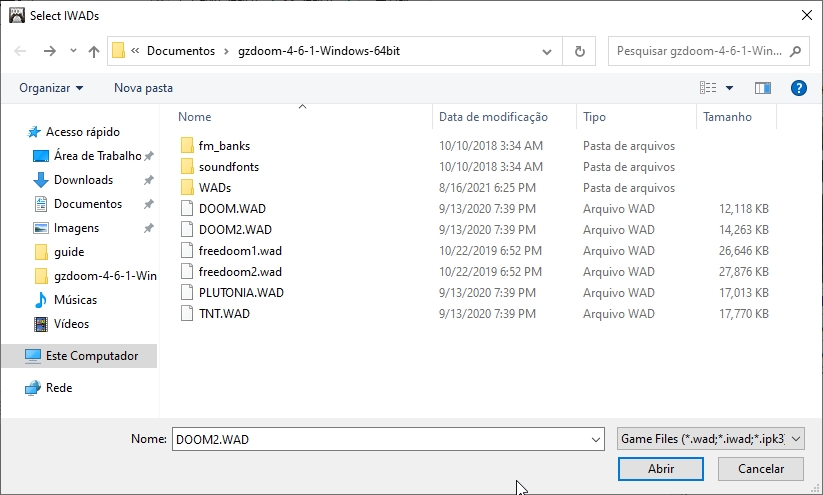Change the view layout icon
Image resolution: width=823 pixels, height=495 pixels.
(x=708, y=88)
